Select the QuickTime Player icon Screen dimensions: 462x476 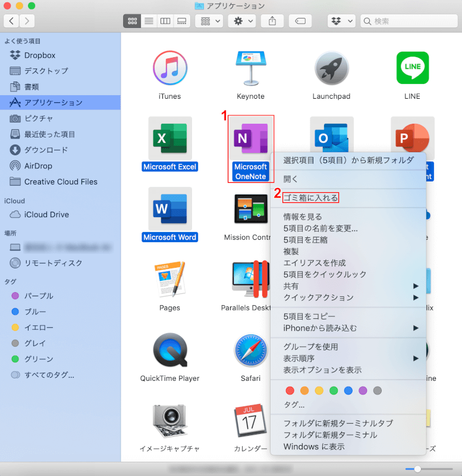(170, 350)
